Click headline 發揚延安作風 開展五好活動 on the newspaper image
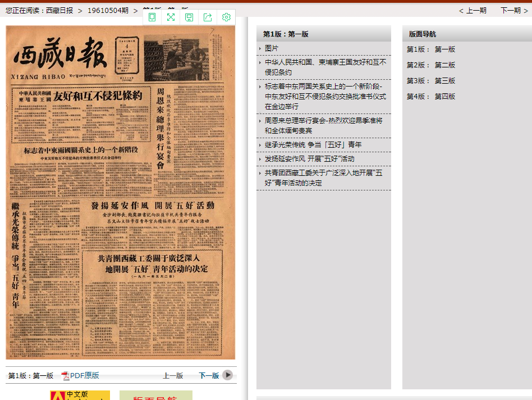The image size is (532, 400). 153,206
